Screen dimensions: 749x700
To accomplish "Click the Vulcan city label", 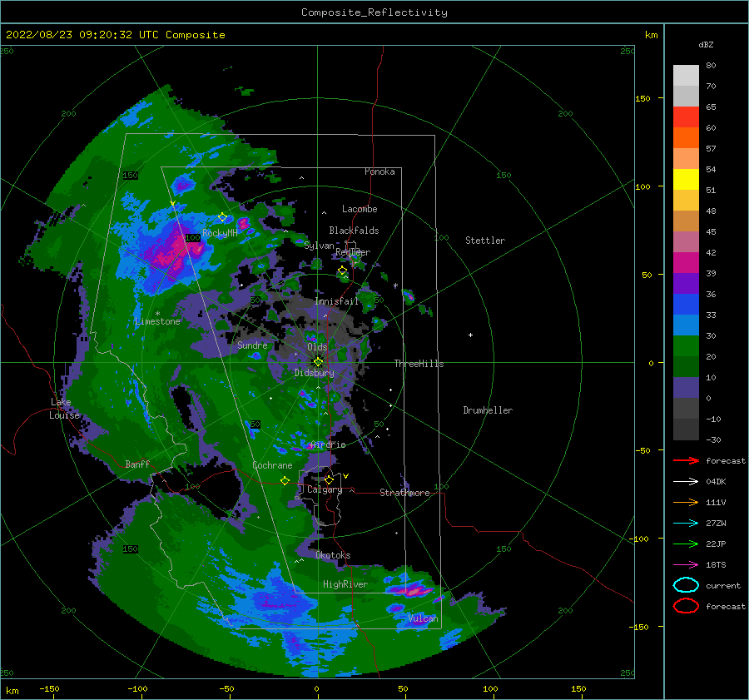I will [x=423, y=618].
